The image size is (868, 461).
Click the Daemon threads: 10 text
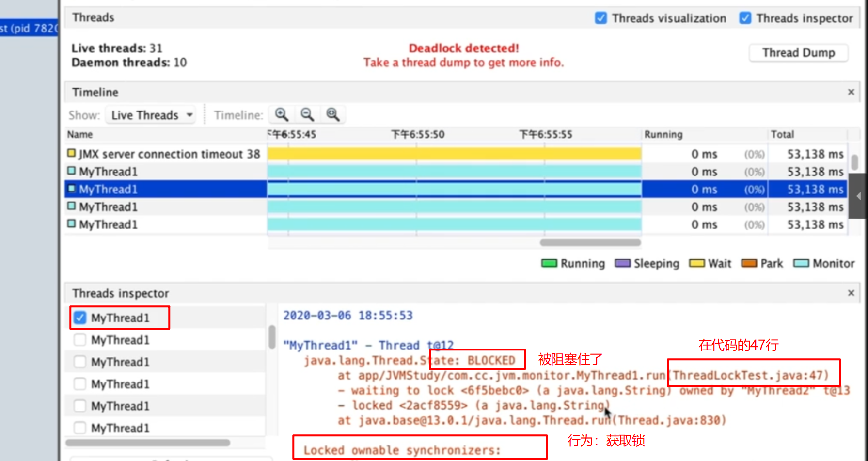point(129,63)
